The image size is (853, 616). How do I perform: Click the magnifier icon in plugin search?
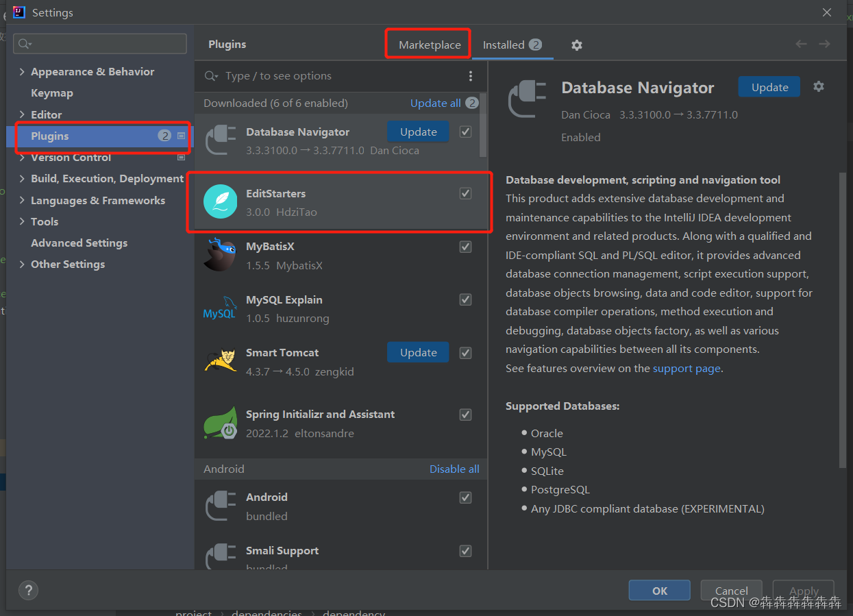(212, 76)
